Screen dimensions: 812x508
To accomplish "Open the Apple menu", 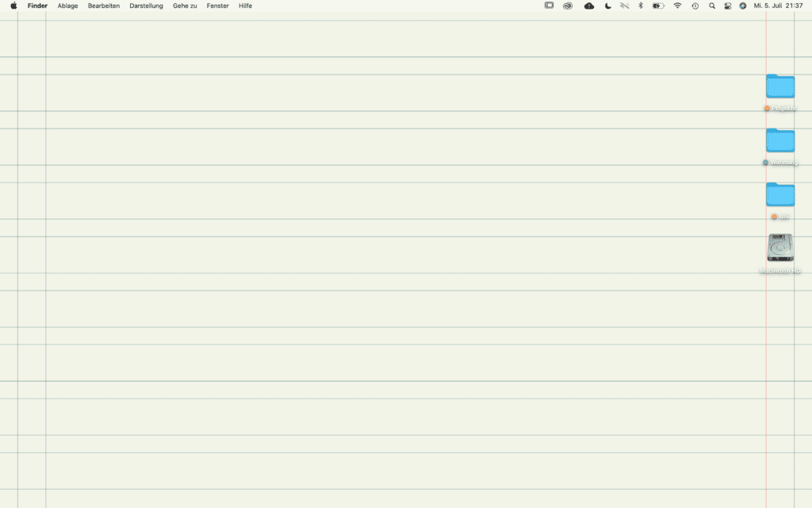I will click(13, 6).
